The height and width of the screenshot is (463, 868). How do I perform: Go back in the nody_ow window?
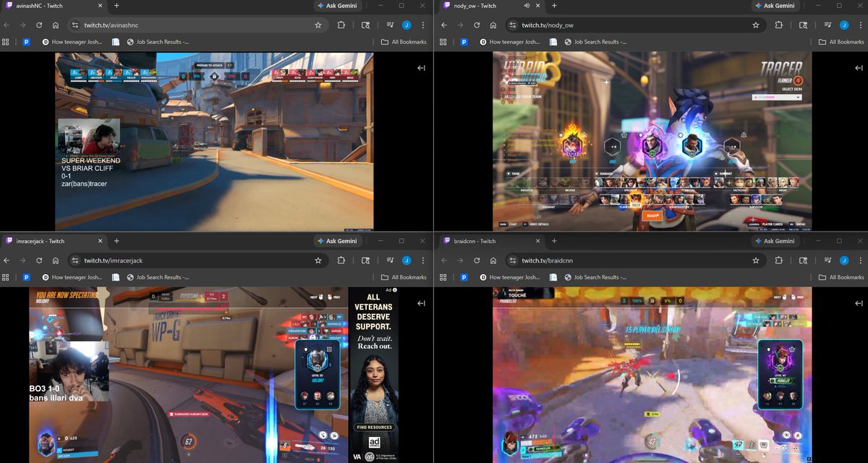[x=443, y=25]
